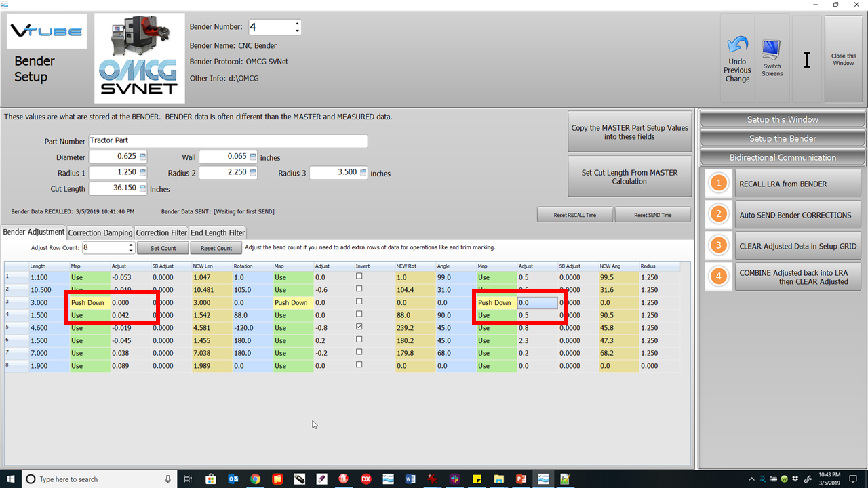Open the End Length Filter tab
This screenshot has width=868, height=488.
pos(218,232)
